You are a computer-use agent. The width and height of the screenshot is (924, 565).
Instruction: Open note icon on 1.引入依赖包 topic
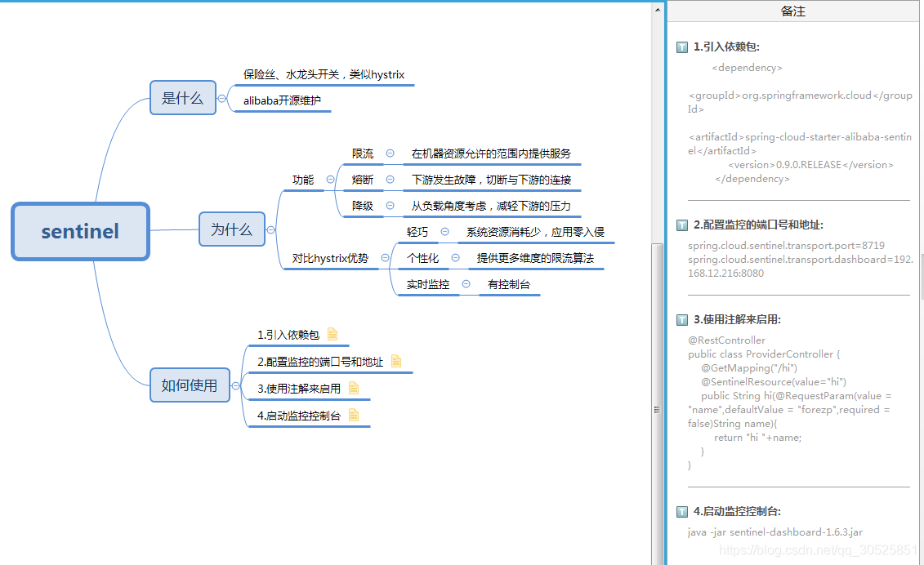pos(333,334)
